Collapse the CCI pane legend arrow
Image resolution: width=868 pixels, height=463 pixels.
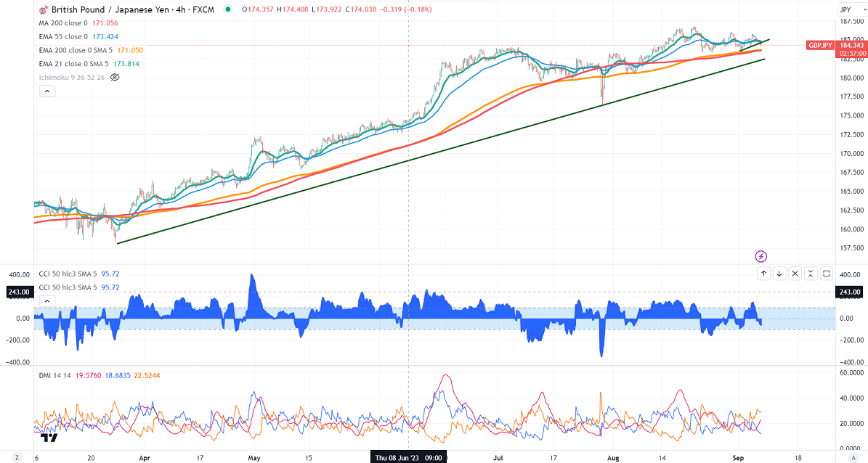[x=47, y=301]
